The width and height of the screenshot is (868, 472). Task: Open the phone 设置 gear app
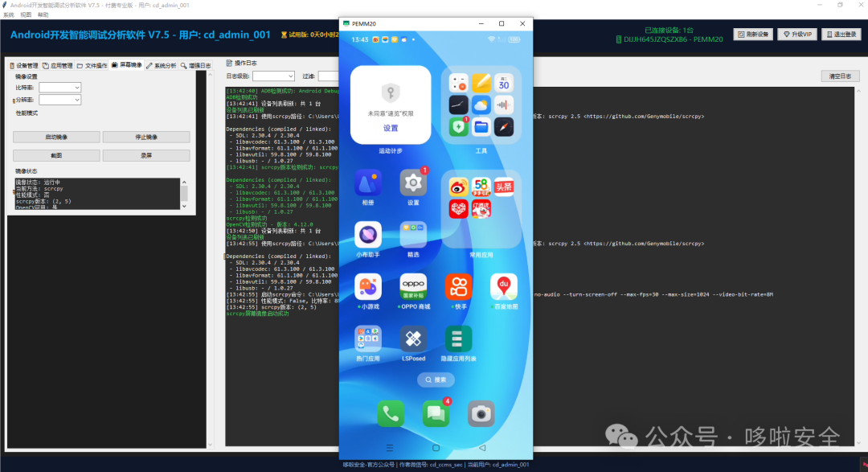tap(413, 183)
